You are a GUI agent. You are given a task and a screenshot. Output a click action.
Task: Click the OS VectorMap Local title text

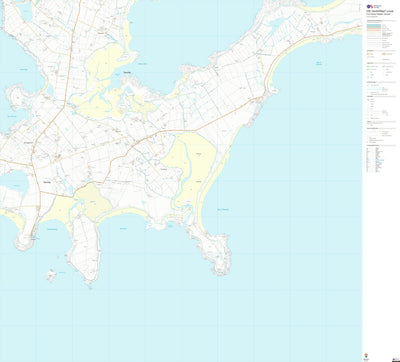(381, 12)
